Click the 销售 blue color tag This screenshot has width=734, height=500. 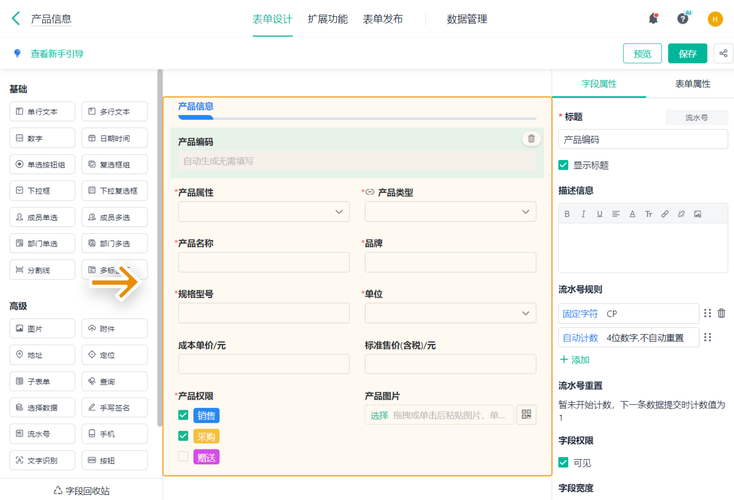(x=206, y=415)
